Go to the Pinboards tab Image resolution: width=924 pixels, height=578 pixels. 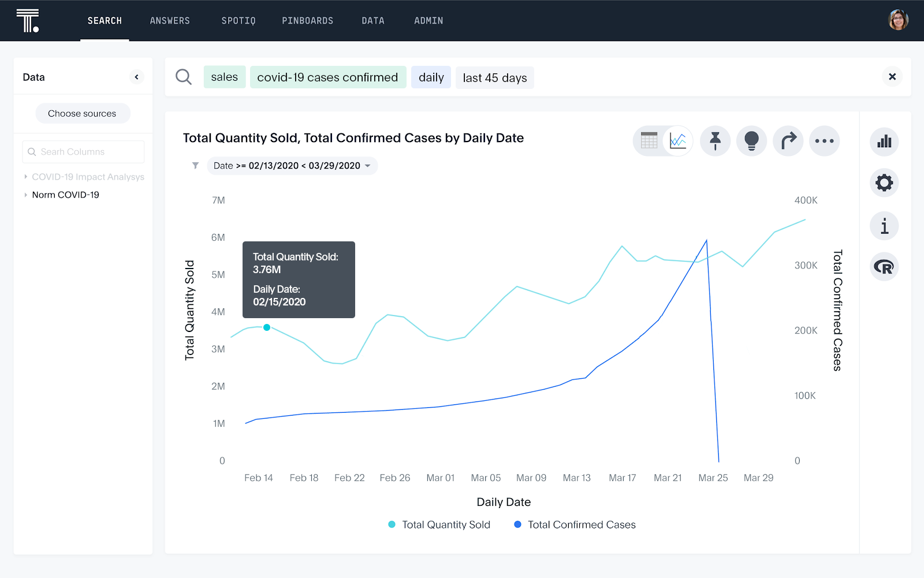pyautogui.click(x=307, y=21)
